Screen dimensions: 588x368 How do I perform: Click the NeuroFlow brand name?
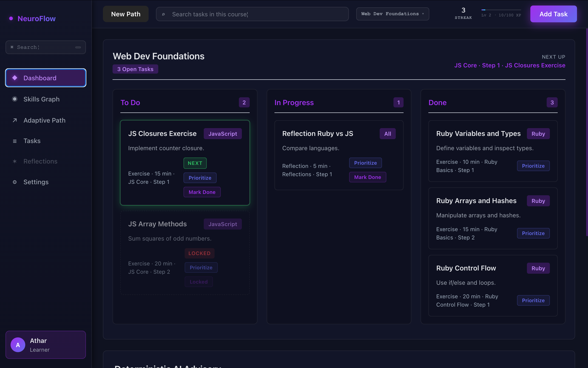point(37,18)
